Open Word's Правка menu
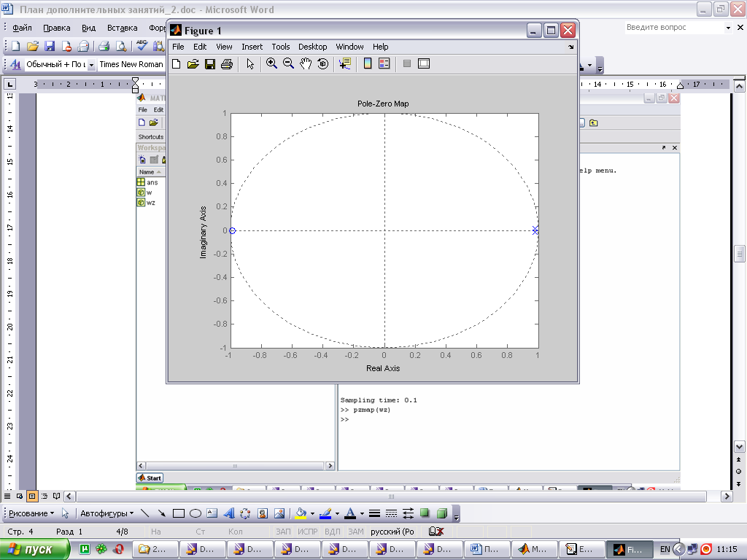Screen dimensions: 747x560 click(57, 28)
